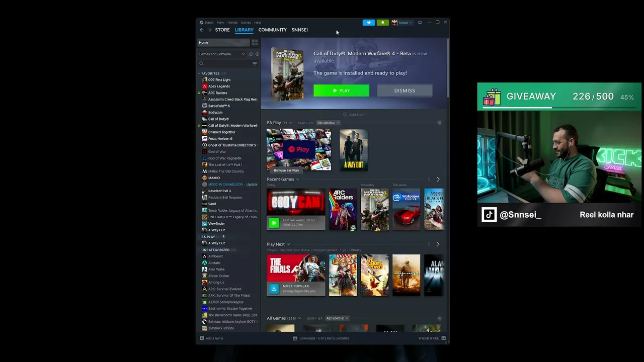Click Browse EA Play tile
Image resolution: width=644 pixels, height=362 pixels.
point(299,150)
